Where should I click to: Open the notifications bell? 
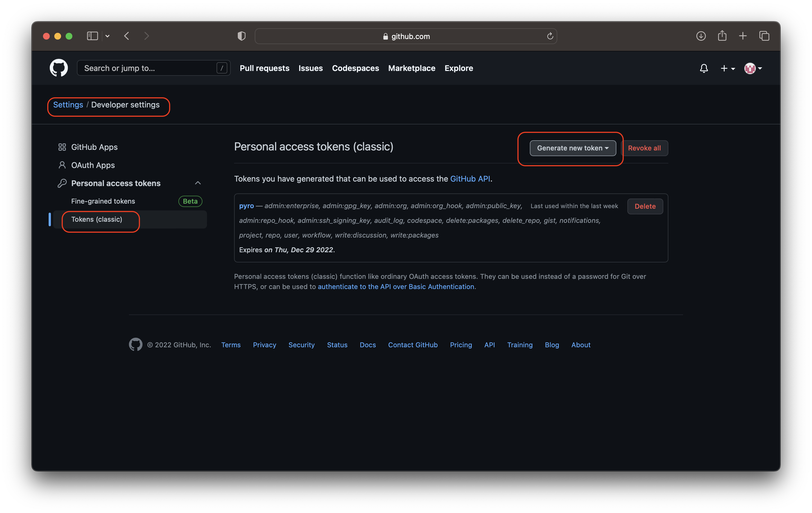(703, 68)
